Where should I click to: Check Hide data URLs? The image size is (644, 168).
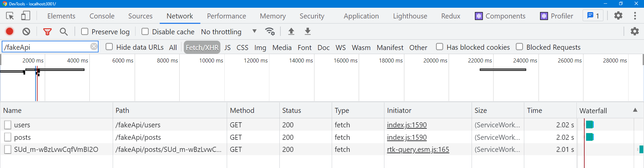click(x=109, y=47)
